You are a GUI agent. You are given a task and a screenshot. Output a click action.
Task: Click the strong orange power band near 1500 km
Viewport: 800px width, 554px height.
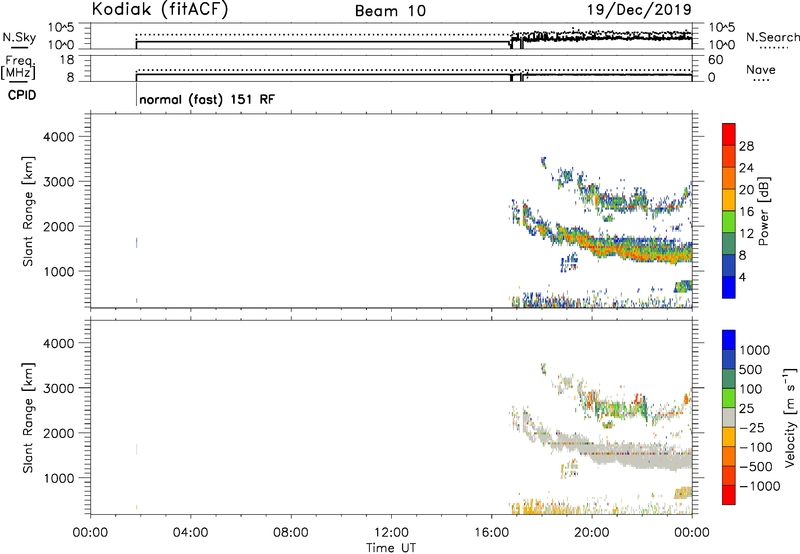(x=617, y=249)
